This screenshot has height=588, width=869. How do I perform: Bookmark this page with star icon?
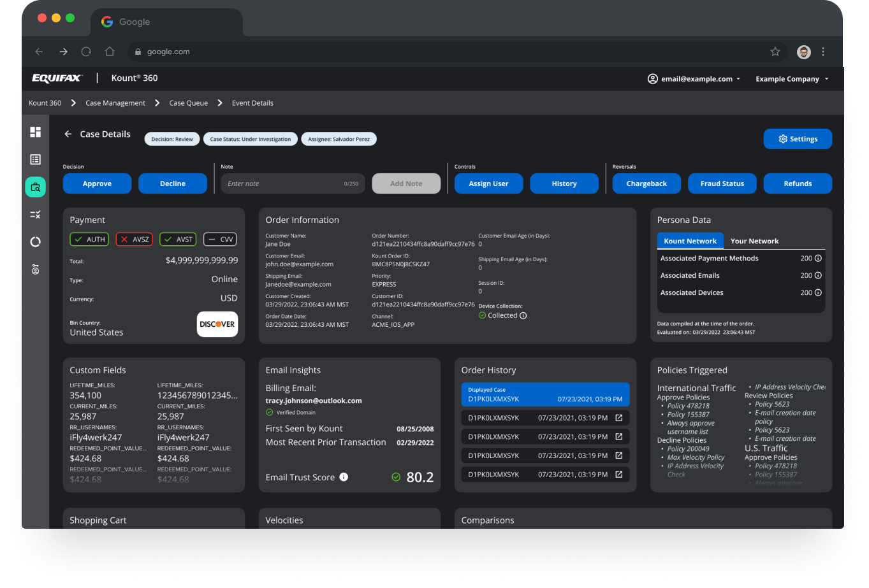tap(775, 52)
